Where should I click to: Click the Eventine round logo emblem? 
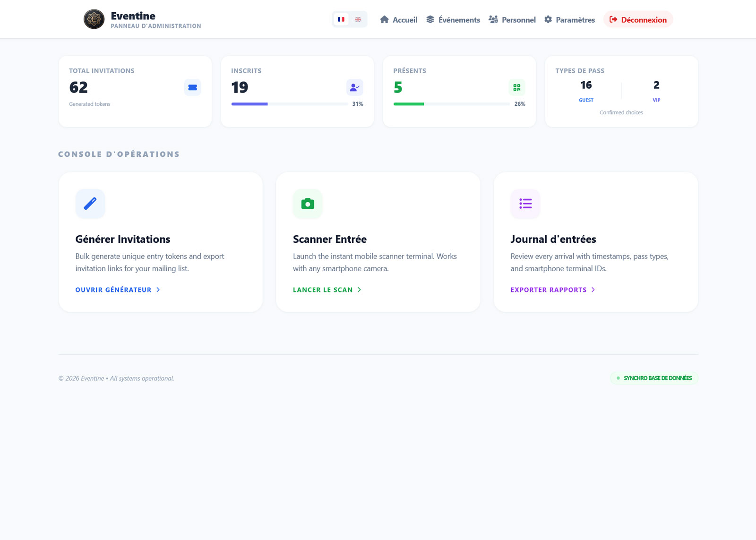pos(94,19)
